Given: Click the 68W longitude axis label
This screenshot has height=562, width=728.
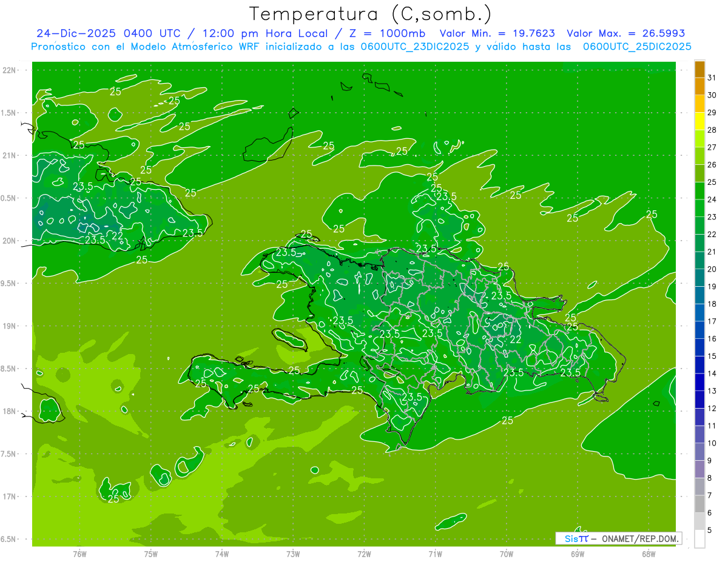Looking at the screenshot, I should (x=649, y=554).
